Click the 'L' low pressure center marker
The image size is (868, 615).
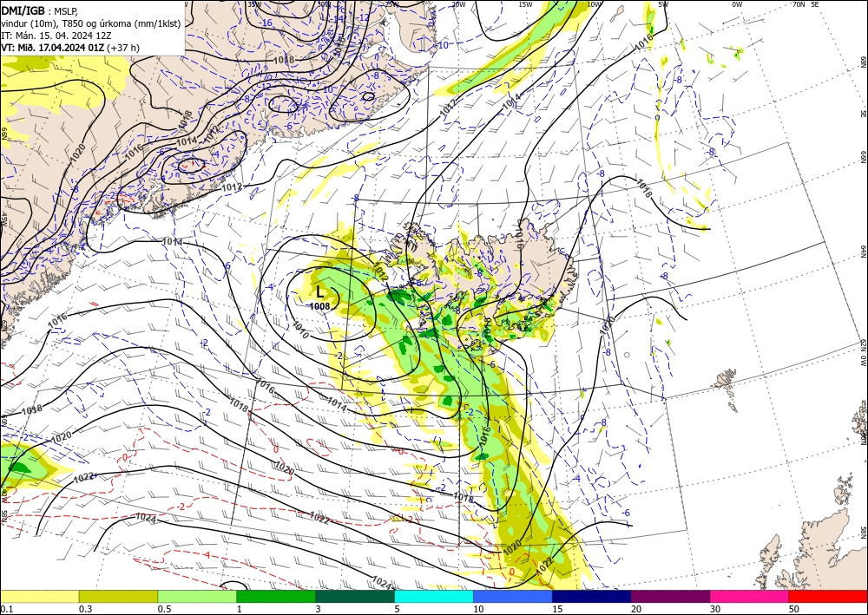pos(320,292)
